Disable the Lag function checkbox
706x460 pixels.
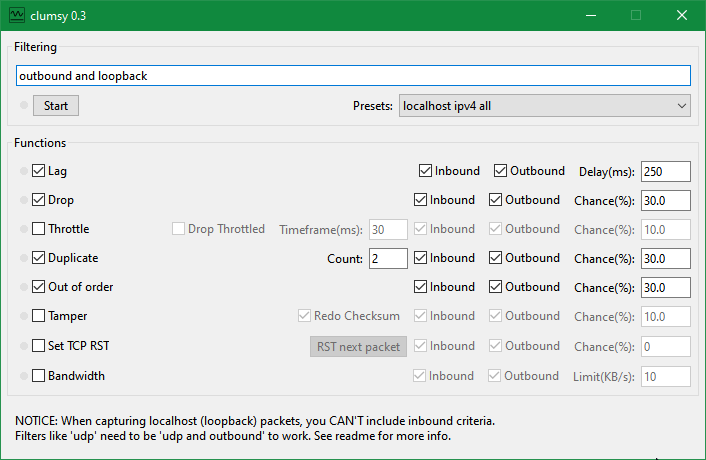tap(38, 171)
